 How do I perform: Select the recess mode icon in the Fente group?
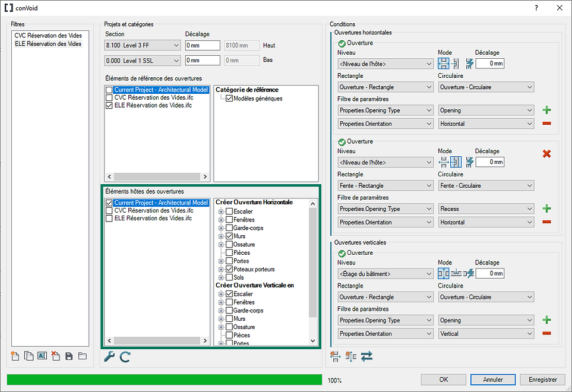pyautogui.click(x=456, y=162)
